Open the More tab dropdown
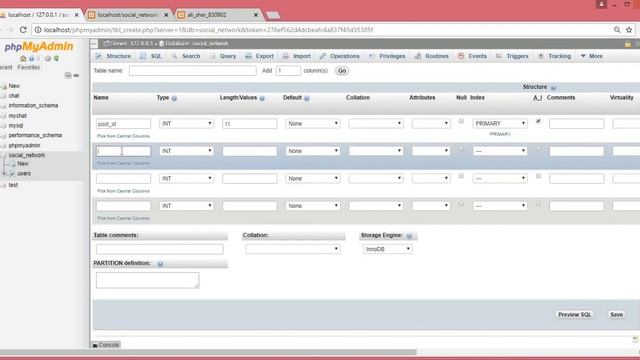Screen dimensions: 640x360 click(591, 56)
